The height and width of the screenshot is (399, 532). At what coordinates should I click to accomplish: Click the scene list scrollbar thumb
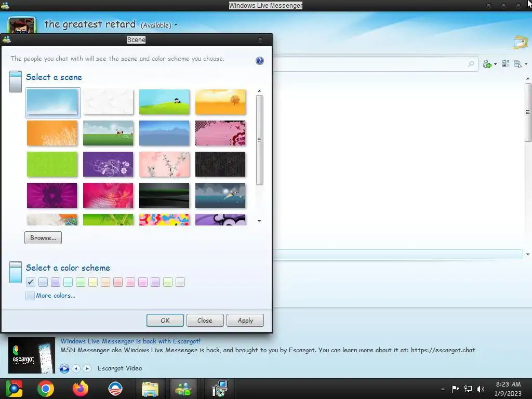260,140
